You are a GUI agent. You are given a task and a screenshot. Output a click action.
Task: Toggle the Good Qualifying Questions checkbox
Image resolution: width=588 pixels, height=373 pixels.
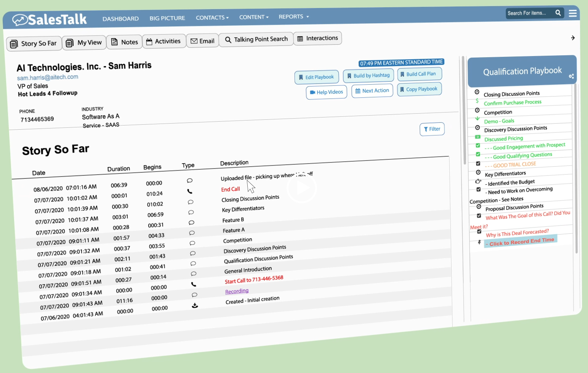478,154
